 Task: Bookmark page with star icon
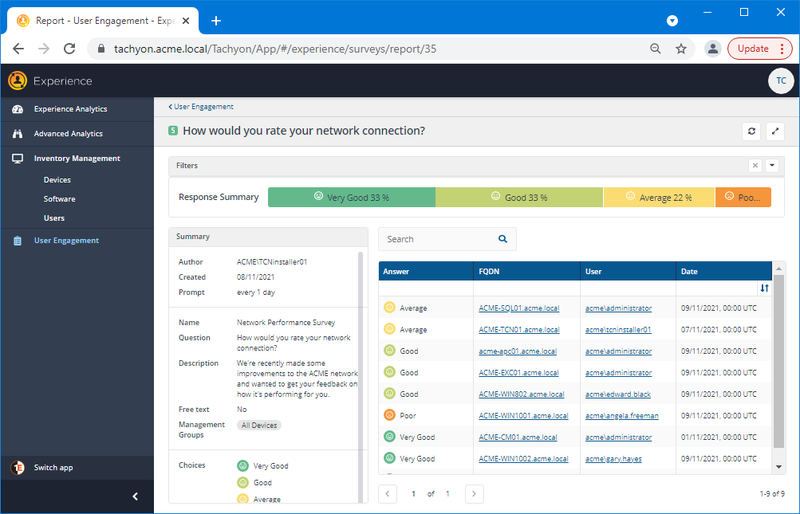click(681, 49)
